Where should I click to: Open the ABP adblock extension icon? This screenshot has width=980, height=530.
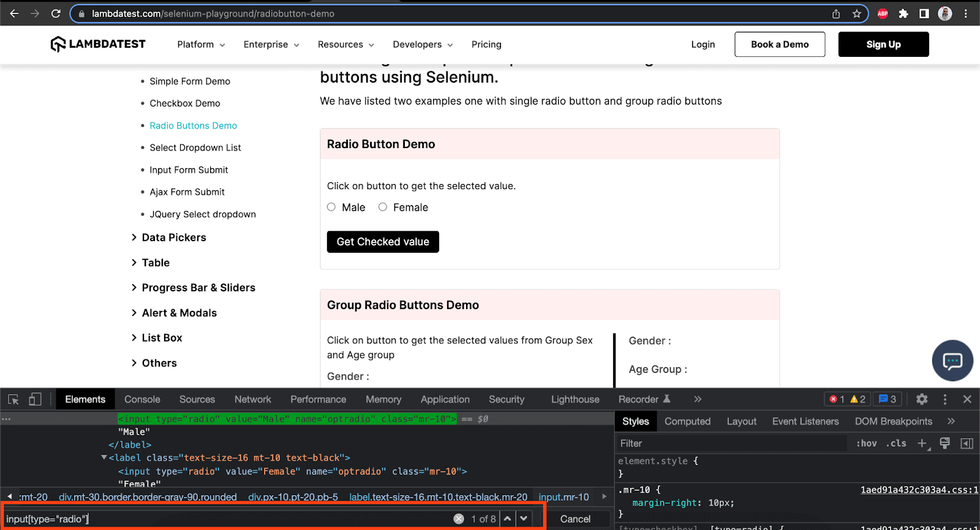tap(883, 13)
